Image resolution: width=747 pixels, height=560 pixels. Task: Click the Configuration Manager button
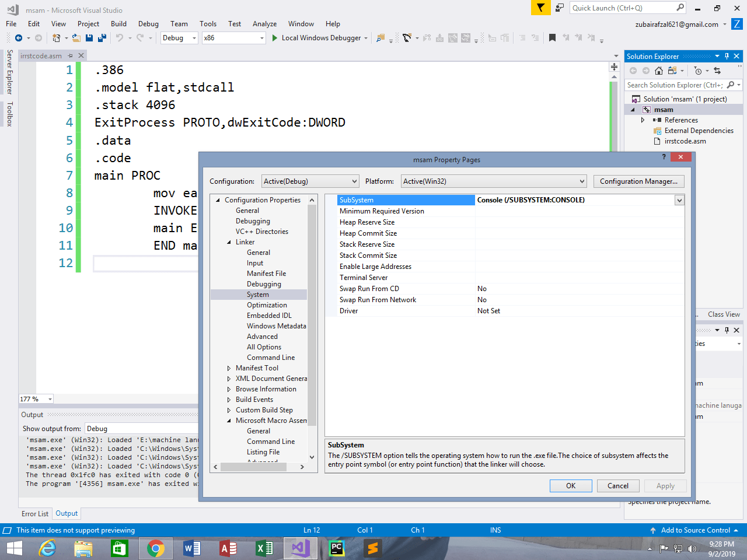click(x=638, y=181)
